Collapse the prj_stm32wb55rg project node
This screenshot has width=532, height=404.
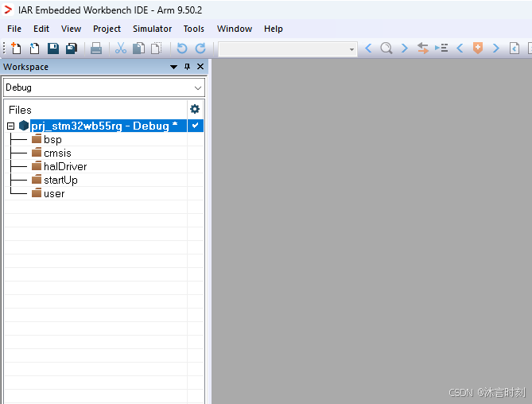coord(10,126)
